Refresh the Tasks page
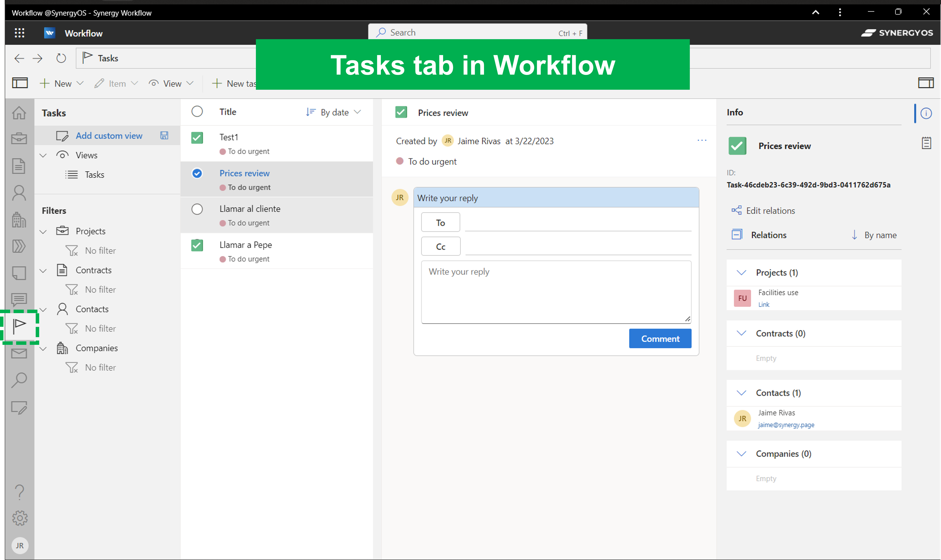 tap(61, 58)
